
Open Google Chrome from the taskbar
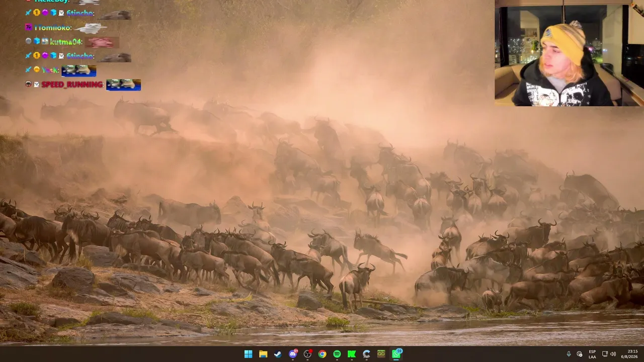click(322, 354)
